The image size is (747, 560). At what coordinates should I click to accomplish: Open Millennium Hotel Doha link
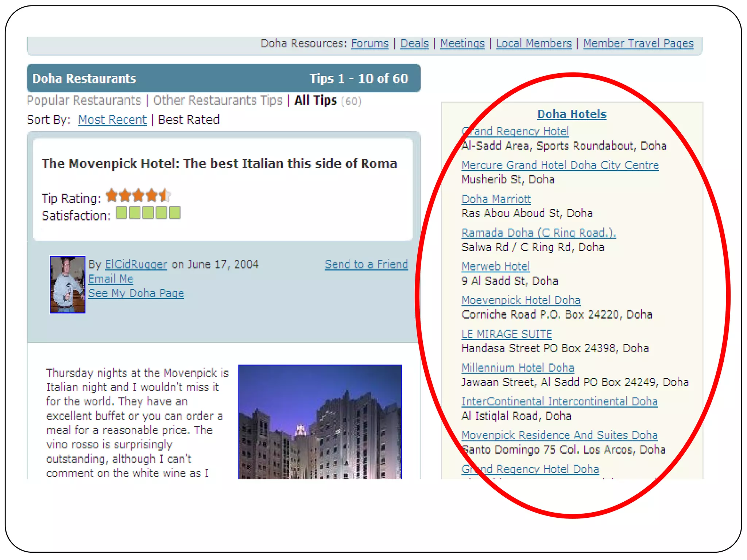[518, 368]
